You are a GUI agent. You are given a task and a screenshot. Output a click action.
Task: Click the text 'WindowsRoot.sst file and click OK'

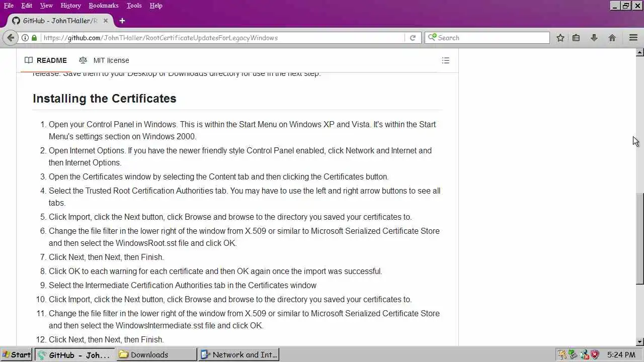click(x=176, y=243)
